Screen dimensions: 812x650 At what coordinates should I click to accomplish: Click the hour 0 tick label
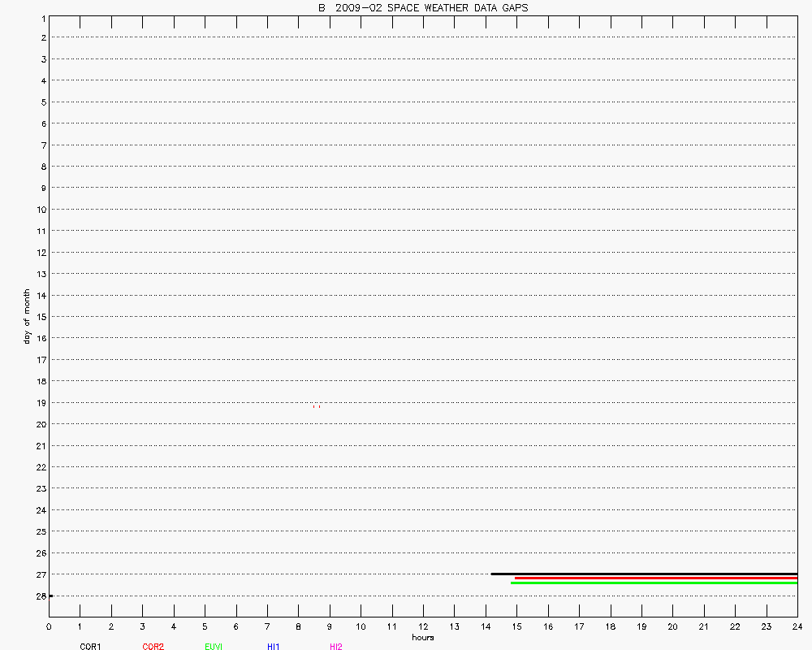(50, 626)
